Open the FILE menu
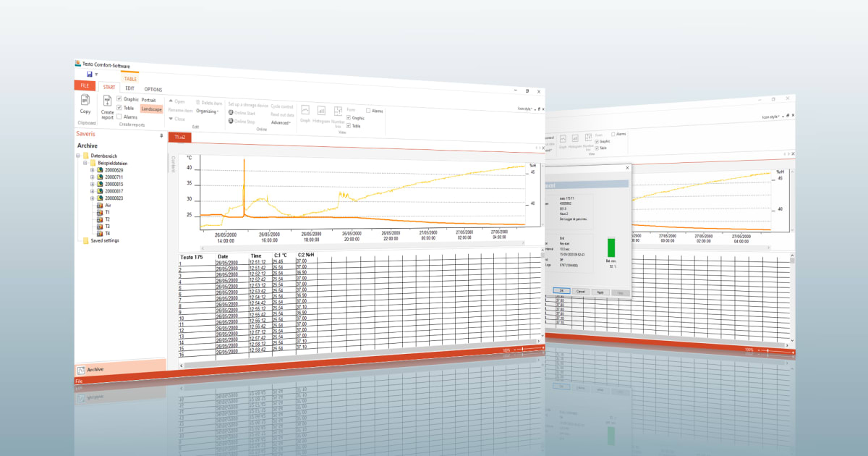This screenshot has width=868, height=456. 85,85
